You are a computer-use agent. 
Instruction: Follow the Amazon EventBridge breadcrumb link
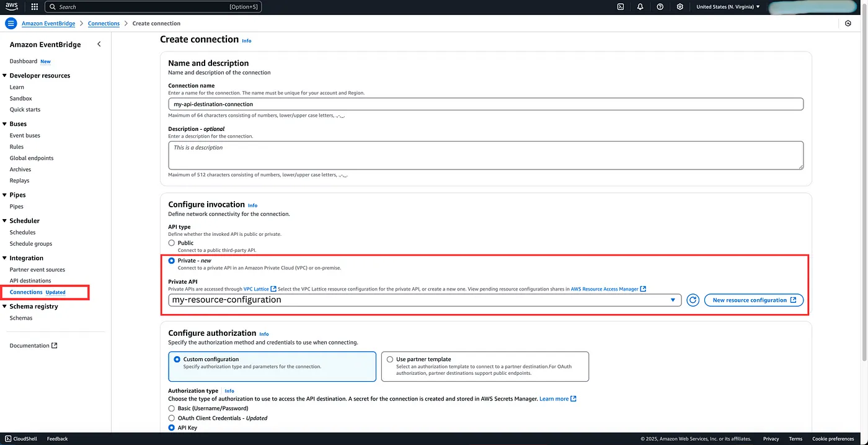click(x=48, y=24)
